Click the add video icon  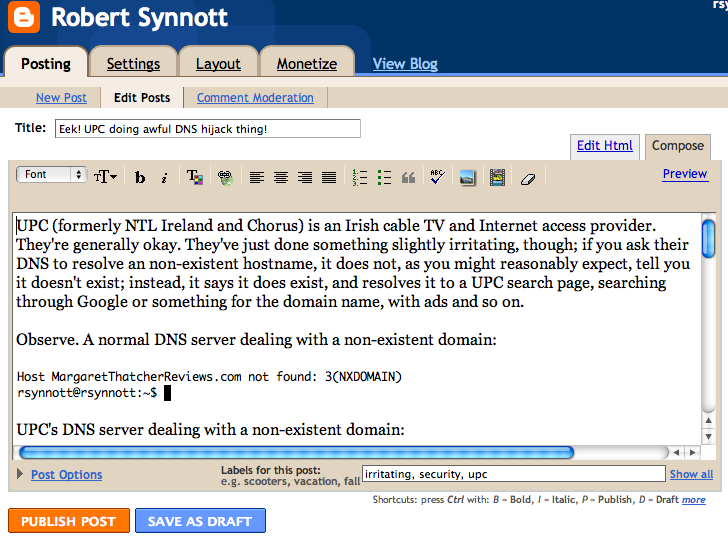pos(497,177)
